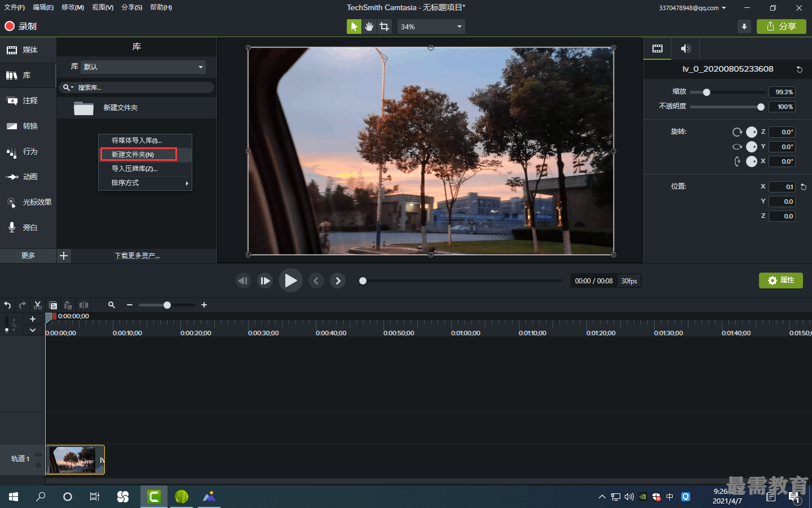Jump to next marker arrow
This screenshot has height=508, width=812.
pos(338,281)
